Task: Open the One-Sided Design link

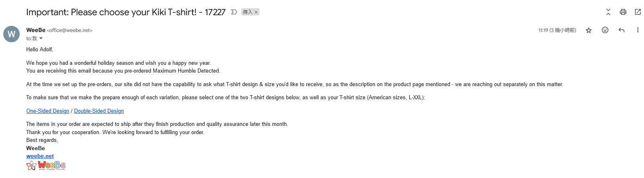Action: [x=48, y=111]
